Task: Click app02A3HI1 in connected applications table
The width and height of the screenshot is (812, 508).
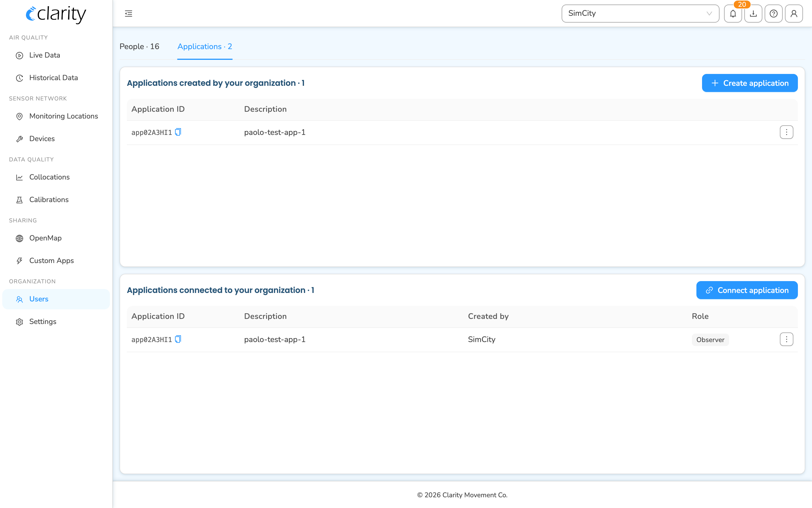Action: [152, 340]
